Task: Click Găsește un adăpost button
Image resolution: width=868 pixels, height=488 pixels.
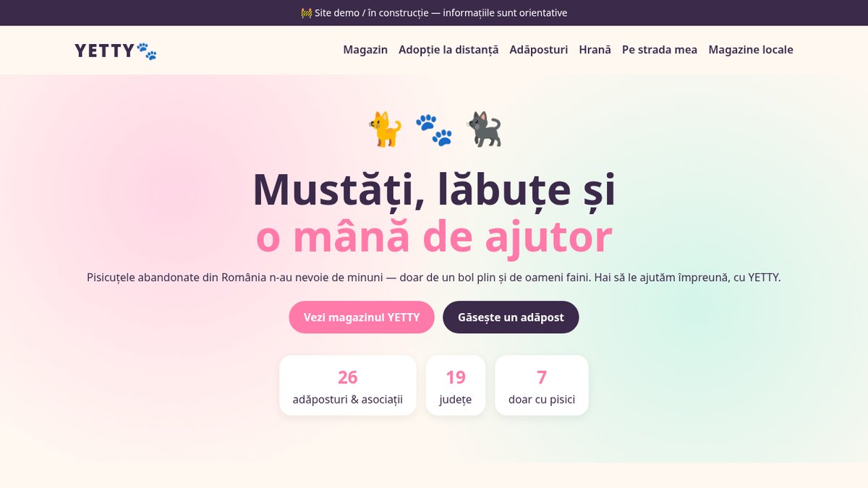Action: pyautogui.click(x=511, y=317)
